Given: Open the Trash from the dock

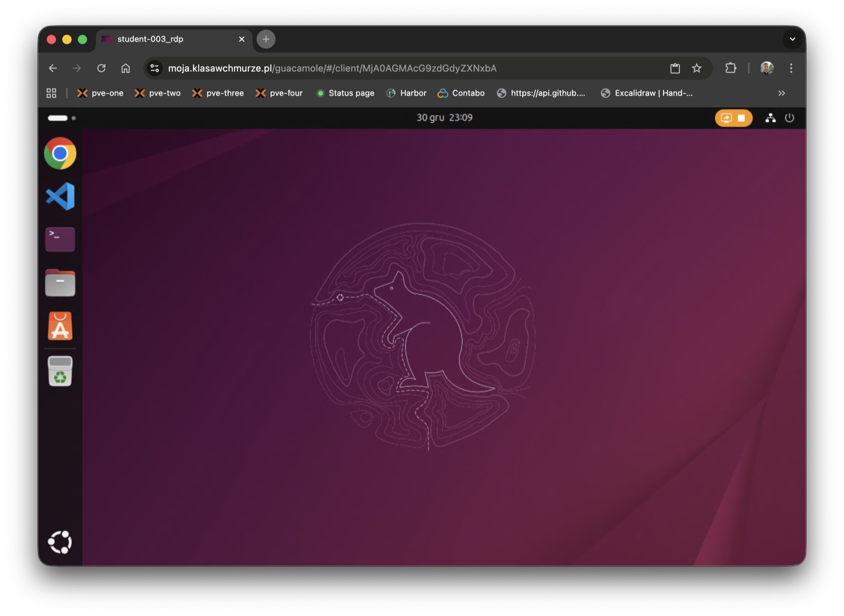Looking at the screenshot, I should point(60,371).
